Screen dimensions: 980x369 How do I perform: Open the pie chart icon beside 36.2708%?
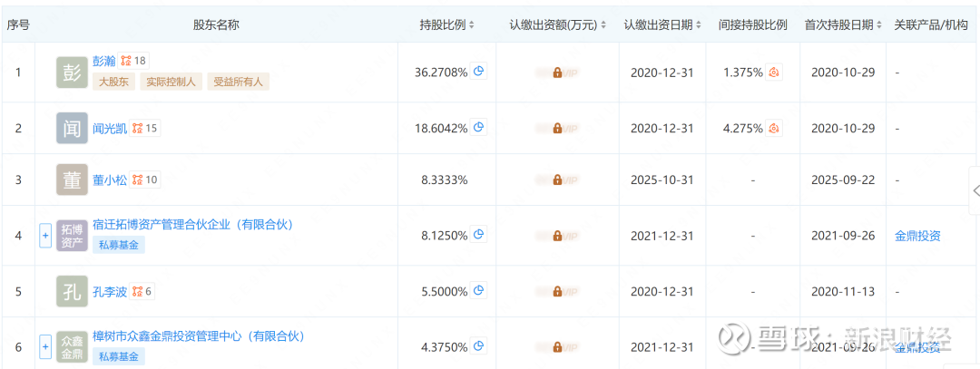click(479, 72)
